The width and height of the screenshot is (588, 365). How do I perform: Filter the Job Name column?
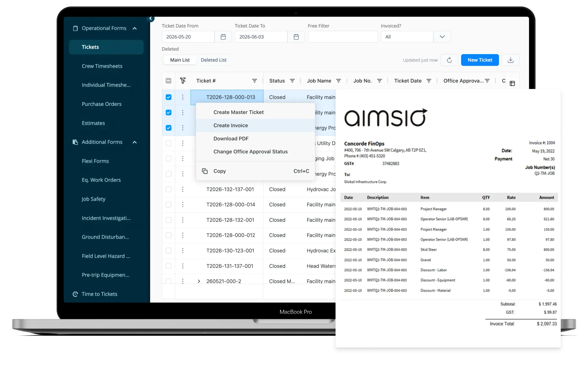(338, 81)
